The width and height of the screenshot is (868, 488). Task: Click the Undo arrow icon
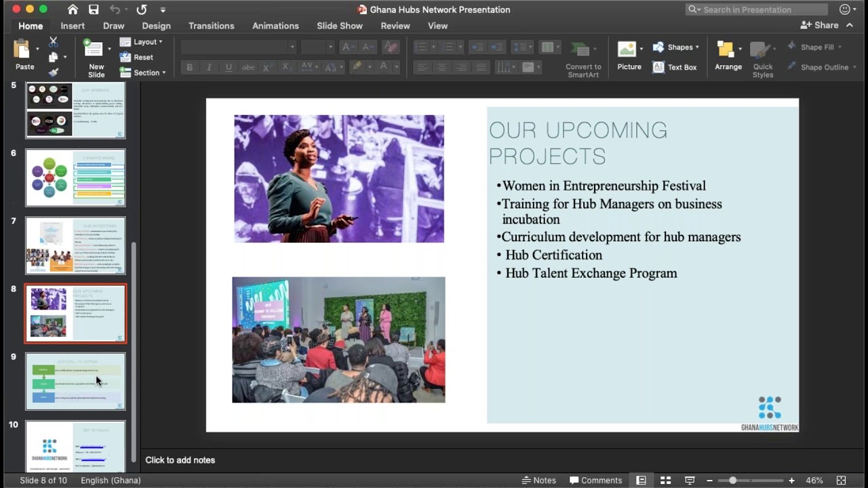(115, 9)
